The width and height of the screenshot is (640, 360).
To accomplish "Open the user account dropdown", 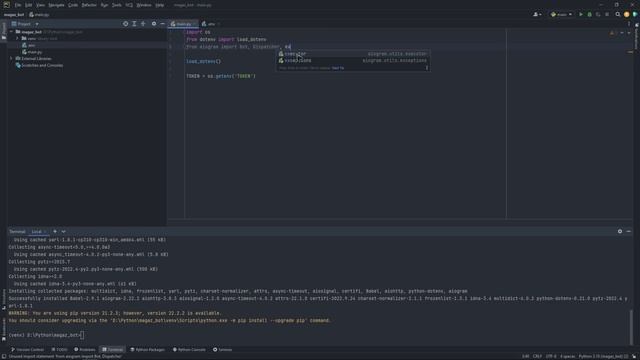I will pos(537,14).
